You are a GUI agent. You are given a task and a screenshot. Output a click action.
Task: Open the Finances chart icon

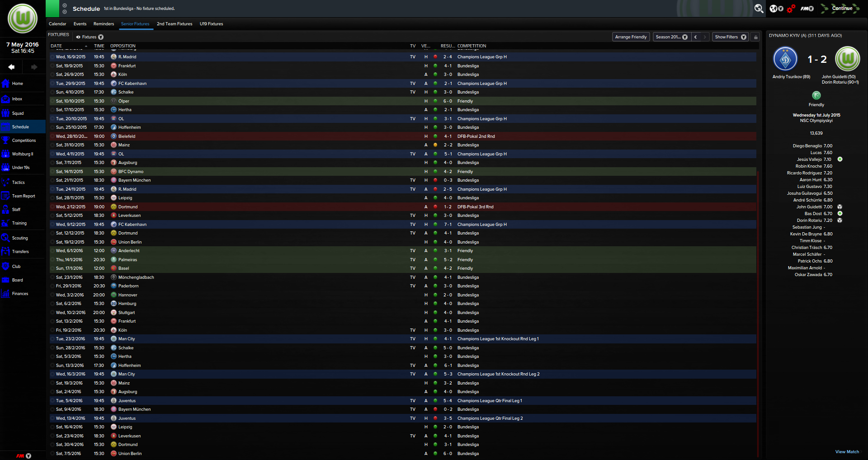point(5,294)
